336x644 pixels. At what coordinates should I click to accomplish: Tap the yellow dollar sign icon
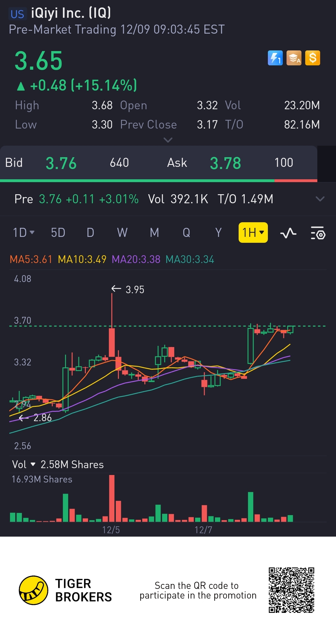313,58
